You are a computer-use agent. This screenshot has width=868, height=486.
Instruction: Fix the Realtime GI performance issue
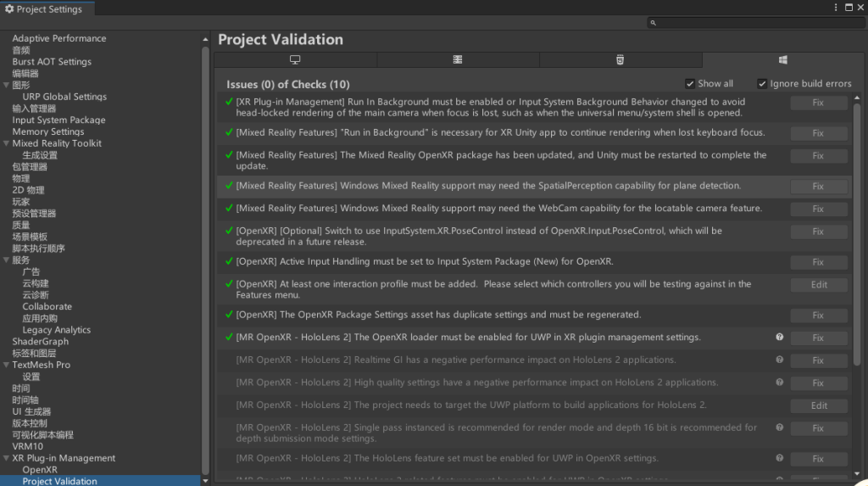(x=818, y=360)
